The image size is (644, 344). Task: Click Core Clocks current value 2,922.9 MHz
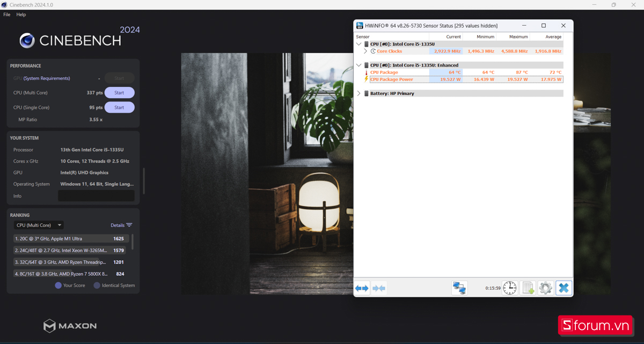pyautogui.click(x=448, y=51)
